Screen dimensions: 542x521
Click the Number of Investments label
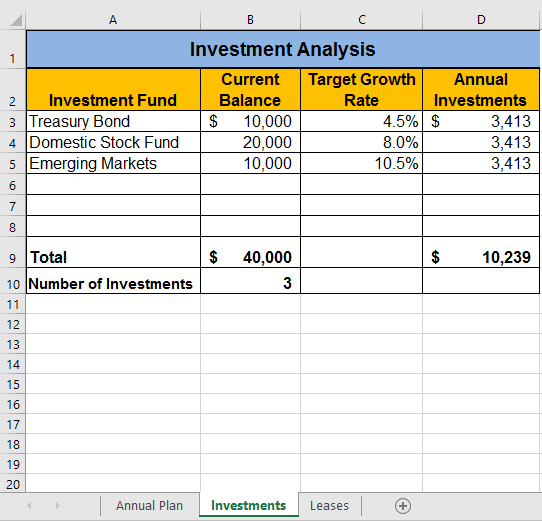tap(113, 281)
